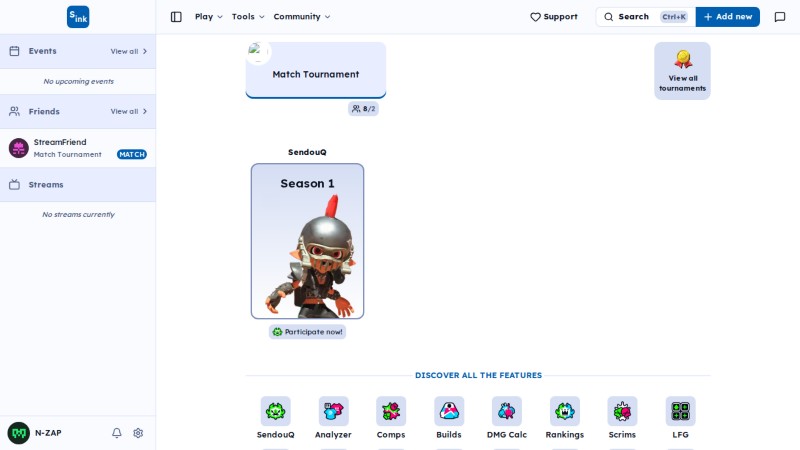
Task: Open the LFG feature icon
Action: (680, 411)
